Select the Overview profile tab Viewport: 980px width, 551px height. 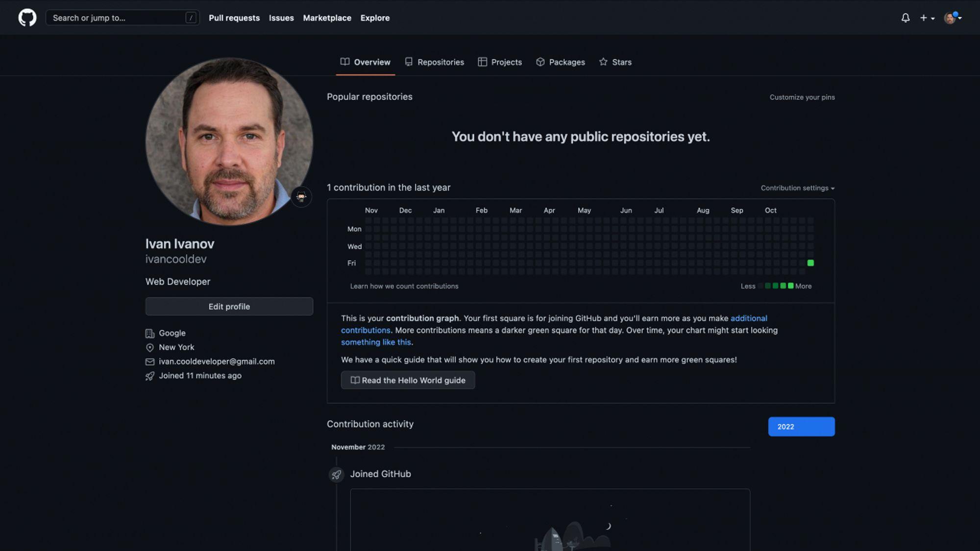[365, 62]
